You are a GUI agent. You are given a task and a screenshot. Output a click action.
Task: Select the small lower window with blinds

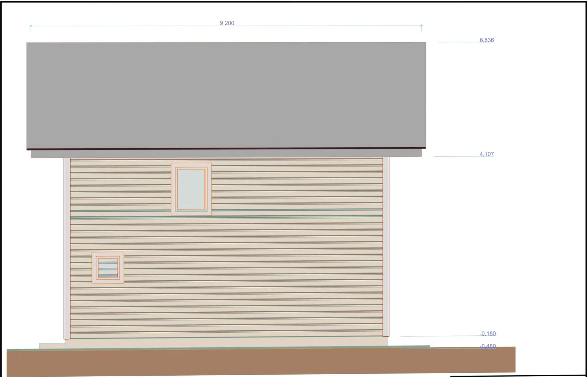[x=107, y=268]
